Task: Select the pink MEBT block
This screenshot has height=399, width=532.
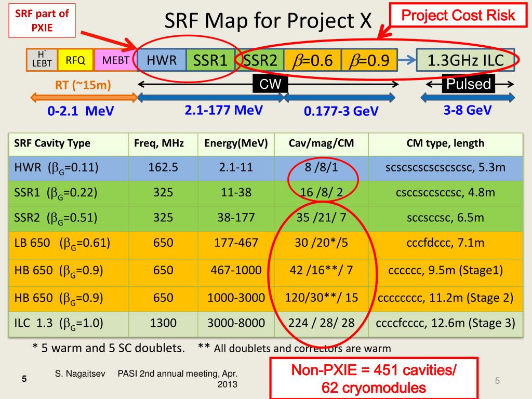Action: click(115, 60)
